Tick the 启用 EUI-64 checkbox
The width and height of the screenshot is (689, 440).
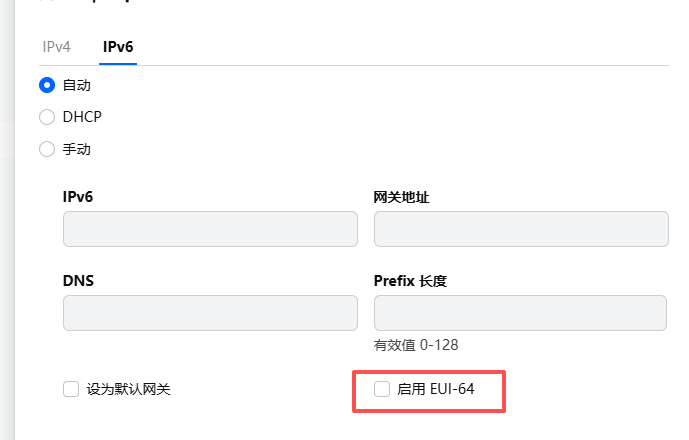(x=382, y=389)
